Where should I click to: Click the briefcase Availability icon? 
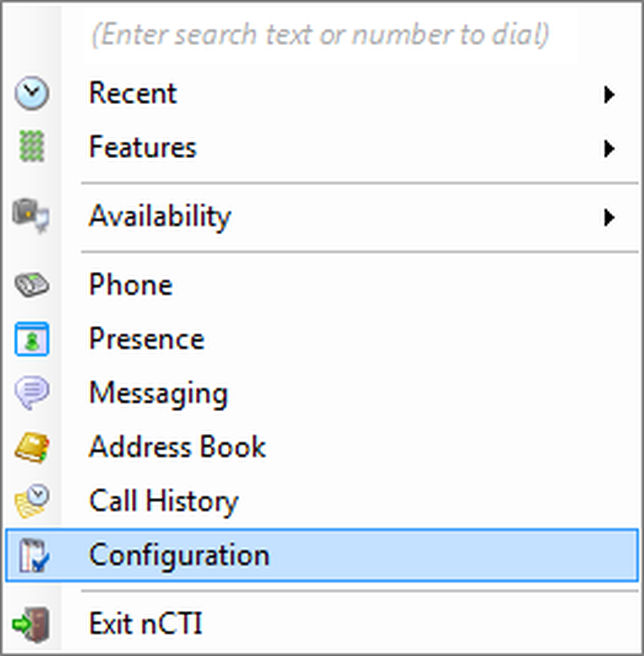[x=31, y=215]
